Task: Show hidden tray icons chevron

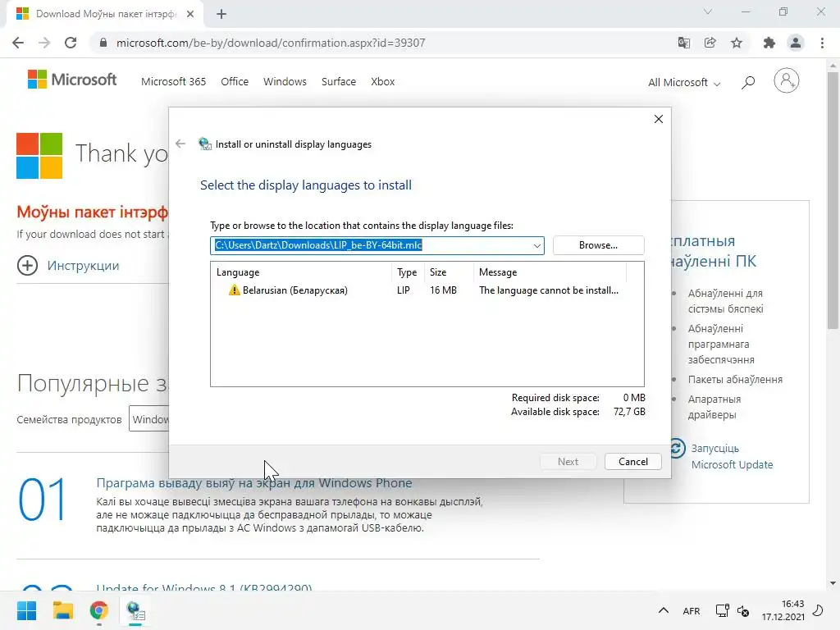Action: (663, 610)
